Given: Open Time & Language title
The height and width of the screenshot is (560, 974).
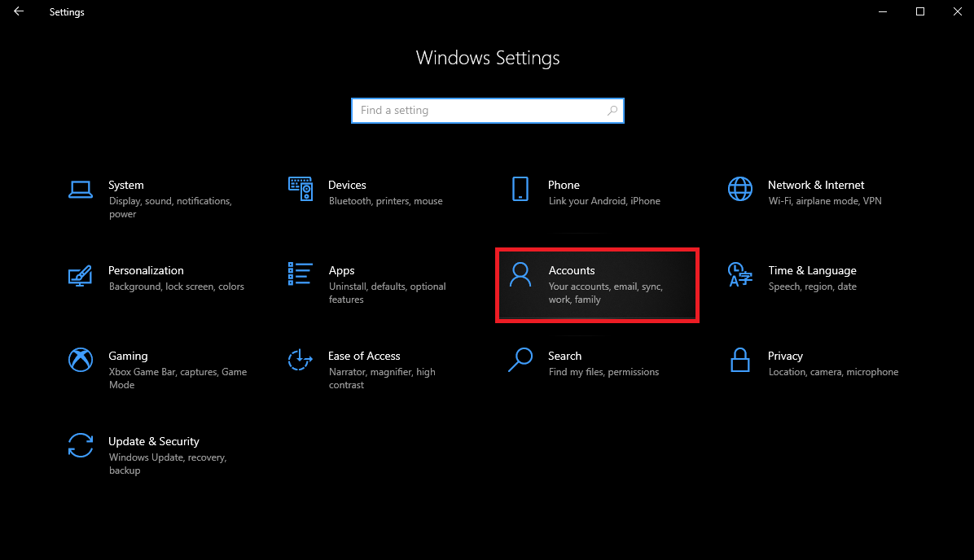Looking at the screenshot, I should pyautogui.click(x=813, y=271).
